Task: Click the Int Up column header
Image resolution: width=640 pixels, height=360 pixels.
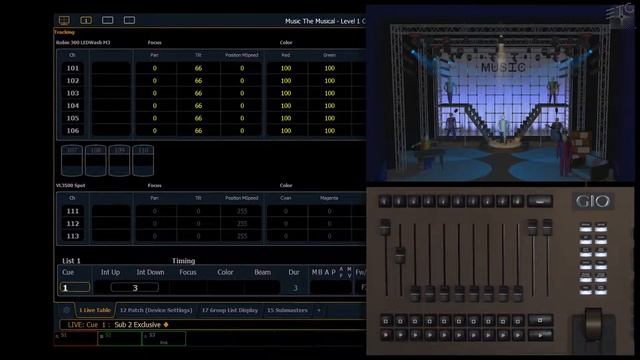Action: point(110,272)
